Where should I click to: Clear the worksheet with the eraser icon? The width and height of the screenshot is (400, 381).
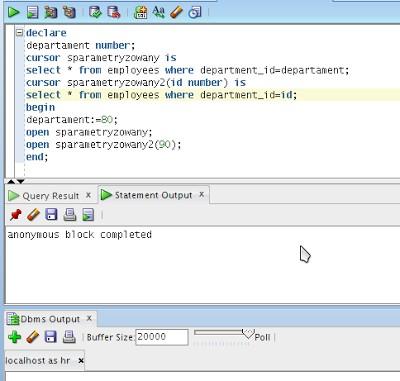click(176, 12)
